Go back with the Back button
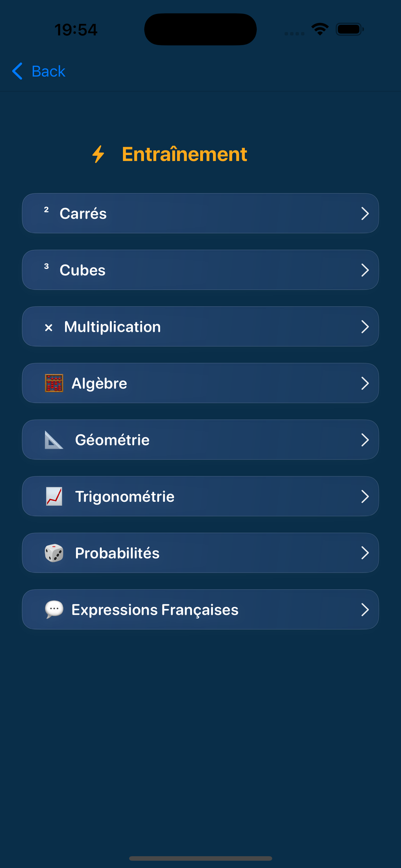The image size is (401, 868). (39, 71)
